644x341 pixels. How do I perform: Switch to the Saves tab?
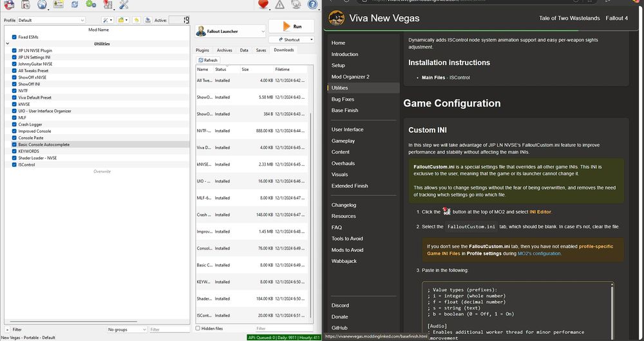[261, 50]
